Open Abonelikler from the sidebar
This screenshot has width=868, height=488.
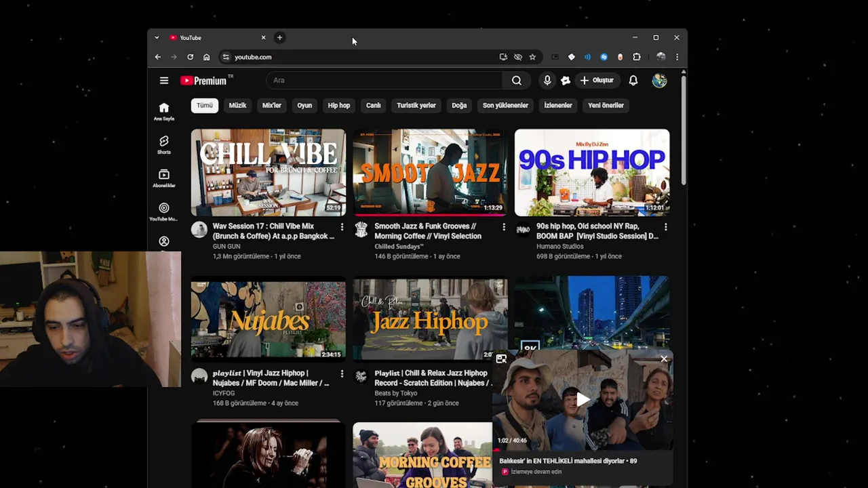pyautogui.click(x=164, y=178)
